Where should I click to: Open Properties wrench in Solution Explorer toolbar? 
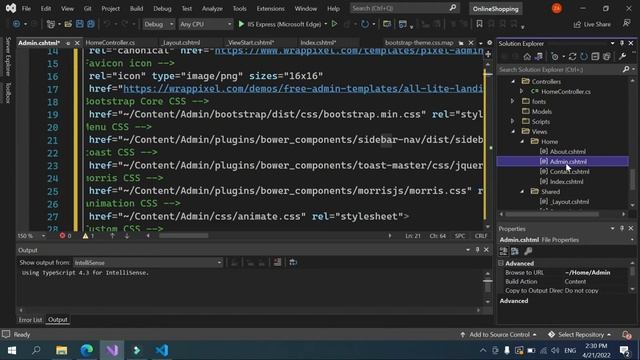coord(622,56)
